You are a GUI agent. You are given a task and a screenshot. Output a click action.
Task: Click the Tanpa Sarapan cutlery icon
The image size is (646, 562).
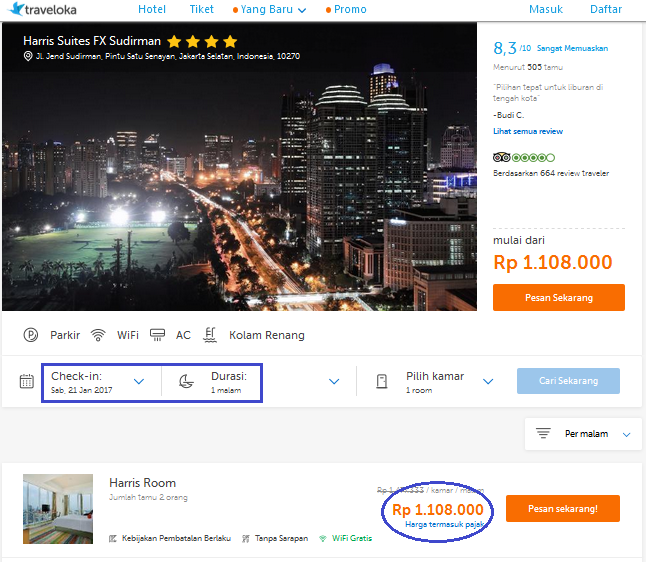246,539
